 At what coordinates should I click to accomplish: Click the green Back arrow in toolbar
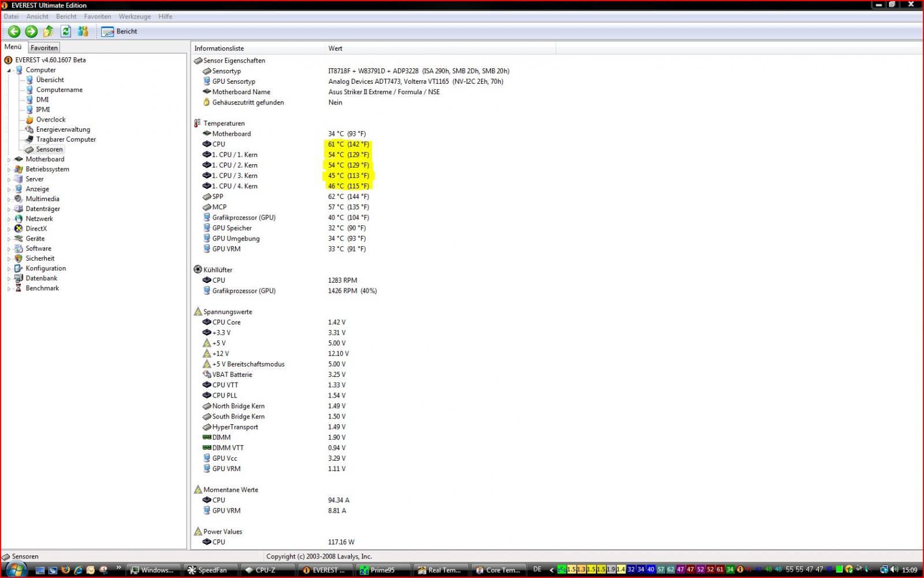[14, 31]
